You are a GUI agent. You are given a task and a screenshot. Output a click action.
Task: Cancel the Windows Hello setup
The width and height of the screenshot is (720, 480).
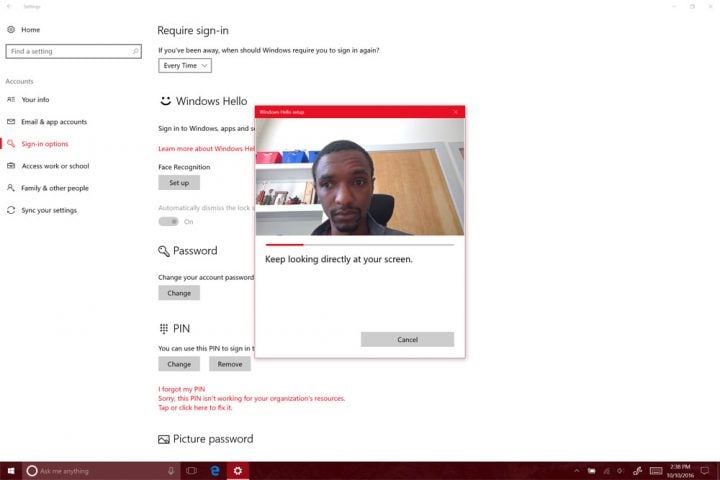[407, 339]
